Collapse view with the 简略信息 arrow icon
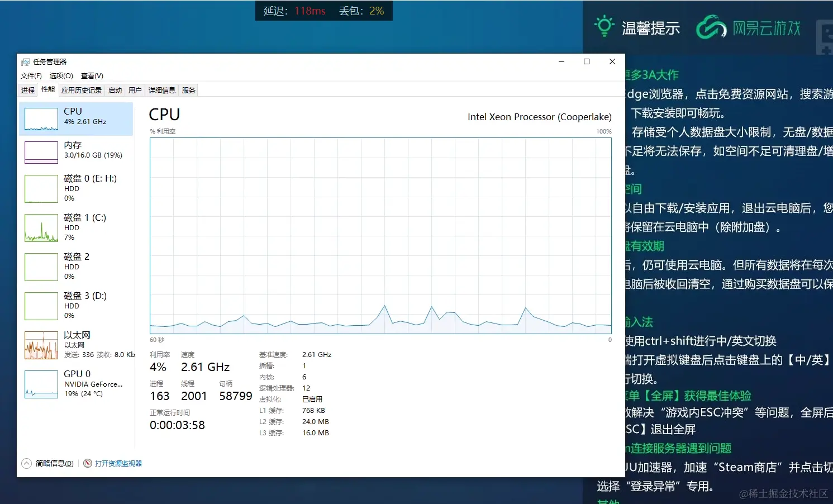This screenshot has height=504, width=833. click(x=27, y=463)
